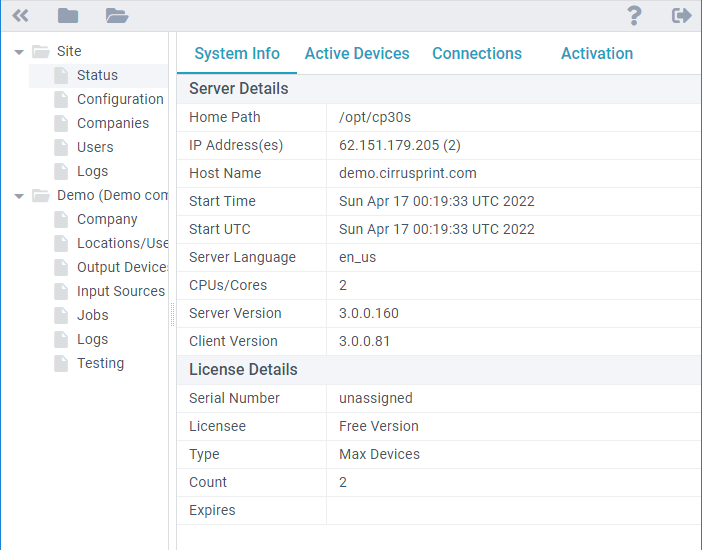Click the sidebar splitter handle

point(172,315)
